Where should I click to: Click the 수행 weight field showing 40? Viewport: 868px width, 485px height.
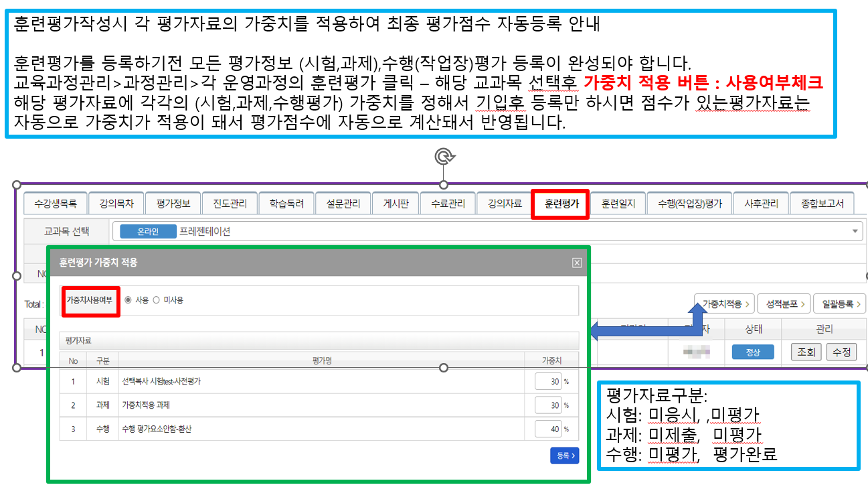[x=548, y=429]
